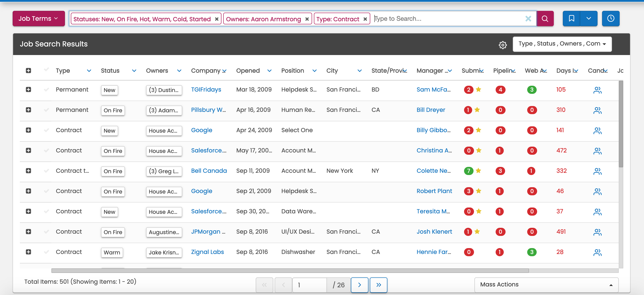Open the Job Terms dropdown
Image resolution: width=644 pixels, height=295 pixels.
39,19
